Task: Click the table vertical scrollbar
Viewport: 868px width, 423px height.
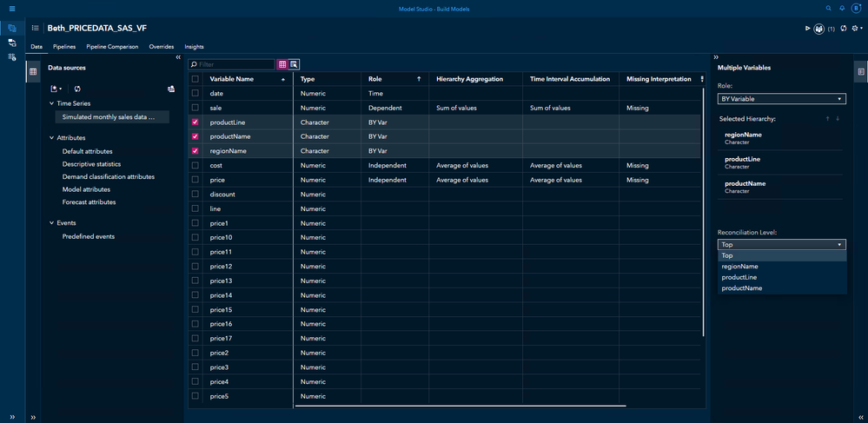Action: coord(704,210)
